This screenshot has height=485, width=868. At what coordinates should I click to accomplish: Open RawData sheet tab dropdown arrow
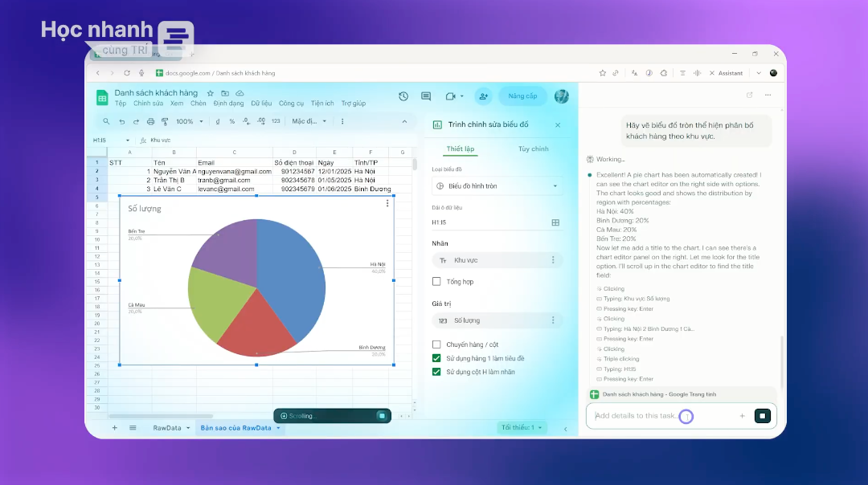188,428
